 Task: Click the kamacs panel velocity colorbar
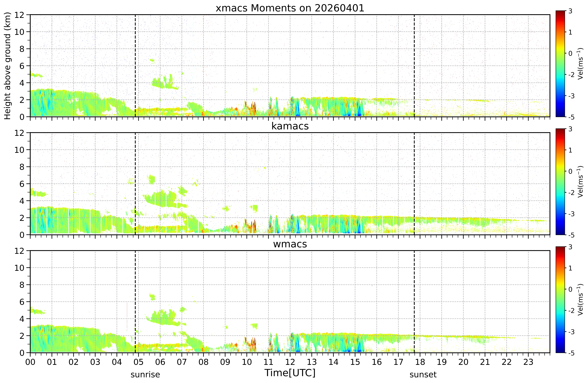coord(560,182)
